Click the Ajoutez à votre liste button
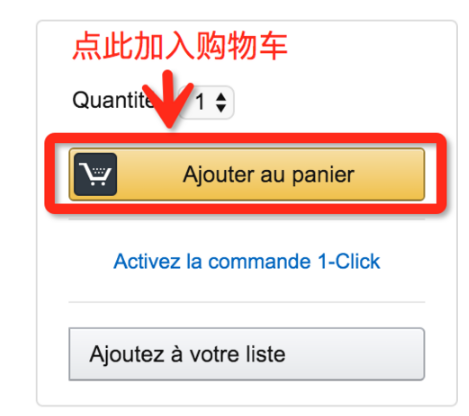The width and height of the screenshot is (469, 416). [x=247, y=354]
